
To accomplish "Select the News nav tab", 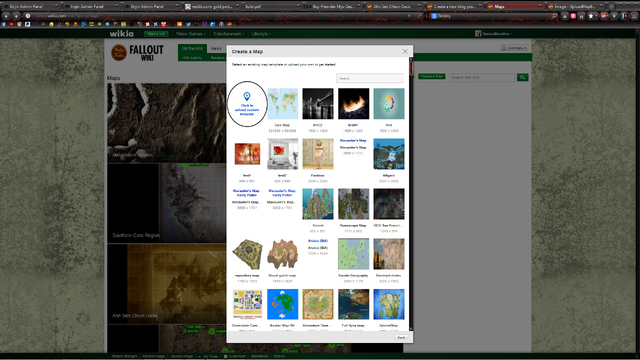I will point(216,49).
